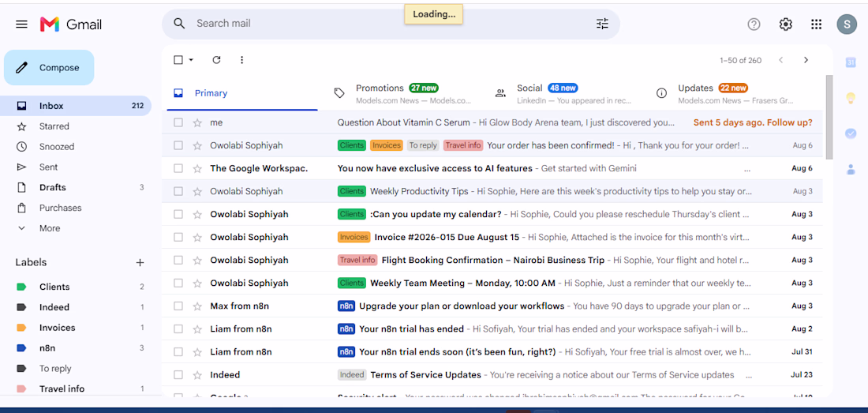Open the Support help icon

[754, 24]
